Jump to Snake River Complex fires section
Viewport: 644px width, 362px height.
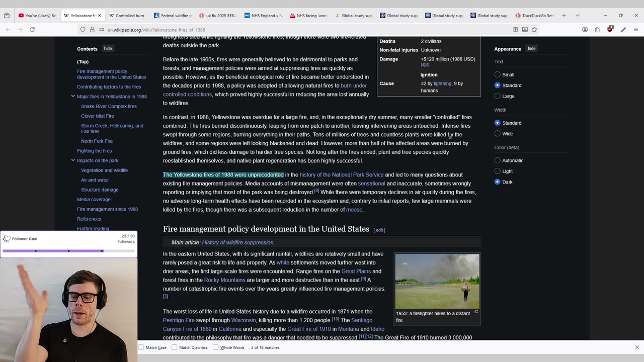coord(109,107)
